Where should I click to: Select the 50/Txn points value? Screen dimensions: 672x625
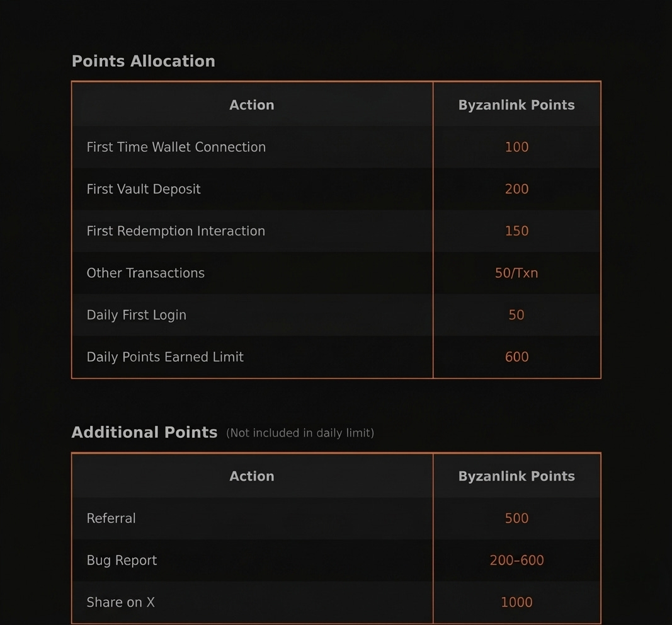(x=516, y=273)
